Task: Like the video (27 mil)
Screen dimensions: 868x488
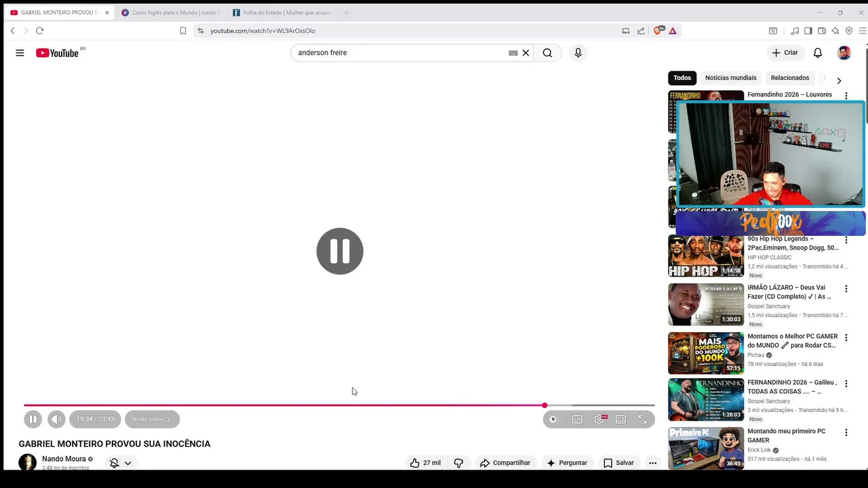Action: (426, 463)
